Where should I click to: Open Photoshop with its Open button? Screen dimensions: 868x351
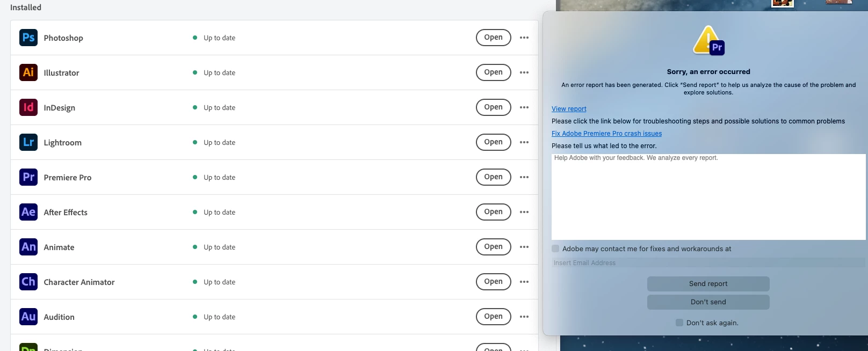493,38
